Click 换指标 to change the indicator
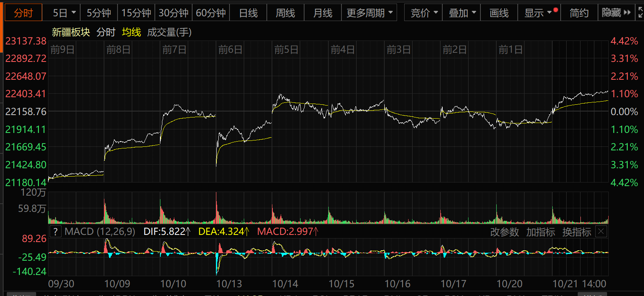Viewport: 644px width, 296px height. click(x=577, y=232)
